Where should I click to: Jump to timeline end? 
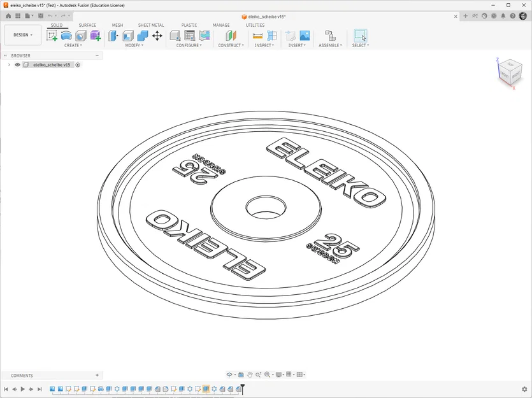click(40, 389)
